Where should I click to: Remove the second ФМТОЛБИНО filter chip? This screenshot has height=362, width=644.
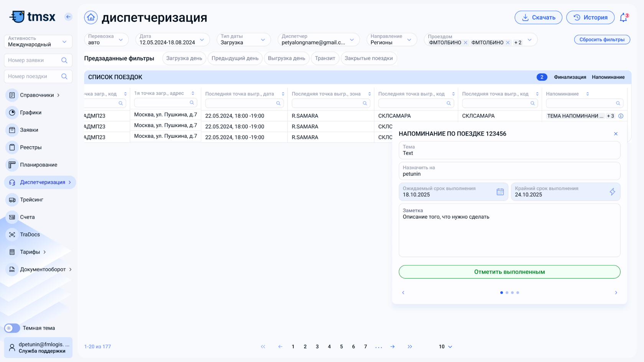[x=508, y=43]
